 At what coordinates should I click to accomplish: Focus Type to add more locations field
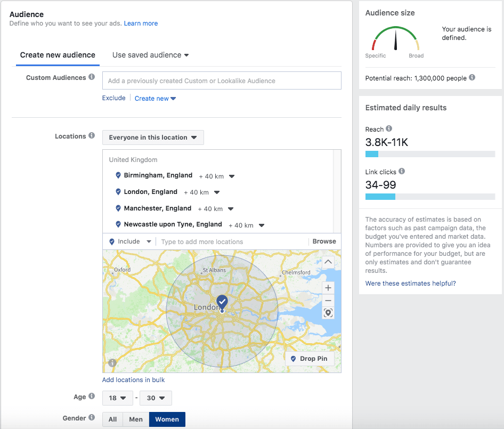232,241
